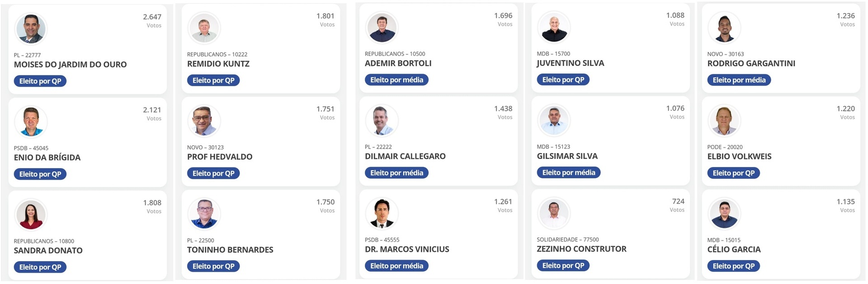Open the Enio da Brígida candidate photo

point(31,122)
